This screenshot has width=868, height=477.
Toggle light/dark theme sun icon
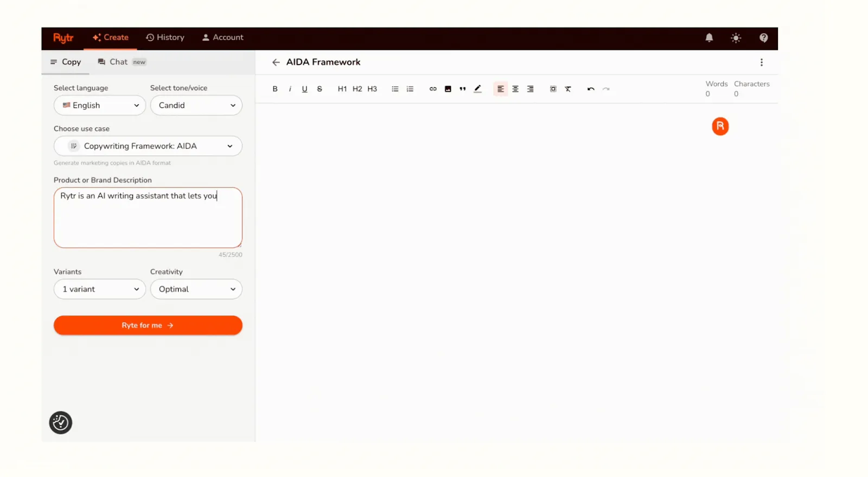point(736,37)
